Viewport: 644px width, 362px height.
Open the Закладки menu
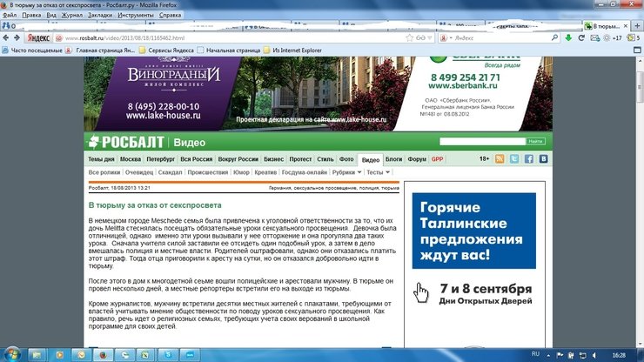click(x=100, y=15)
